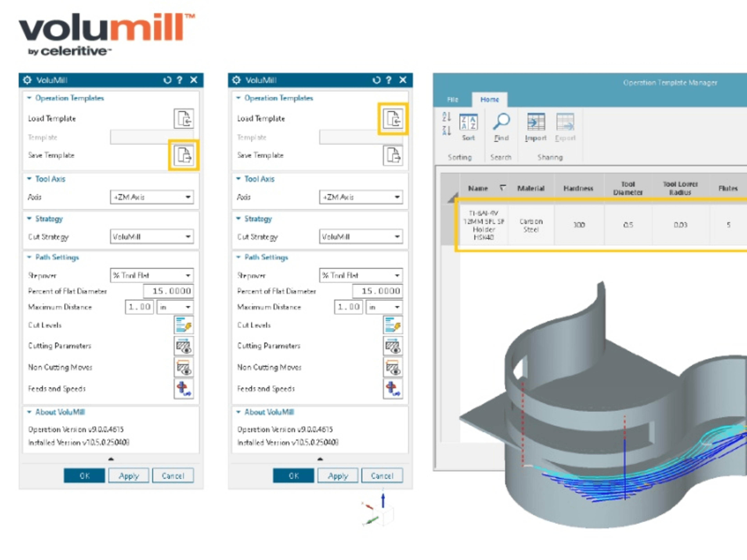
Task: Click the Apply button in the left dialog
Action: [x=129, y=476]
